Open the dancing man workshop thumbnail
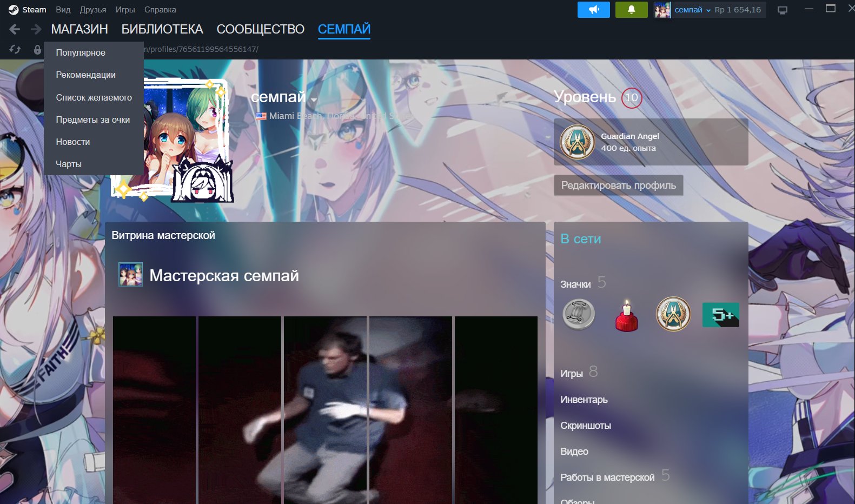Screen dimensions: 855x504 325,410
